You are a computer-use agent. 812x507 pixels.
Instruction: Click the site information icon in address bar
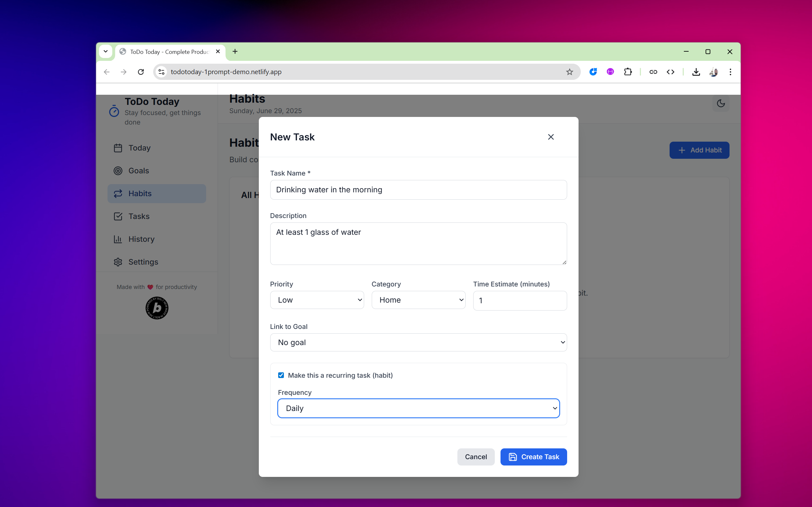(162, 72)
